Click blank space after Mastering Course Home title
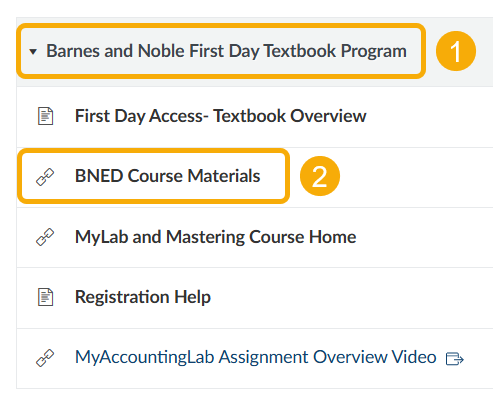Image resolution: width=493 pixels, height=409 pixels. click(x=425, y=237)
